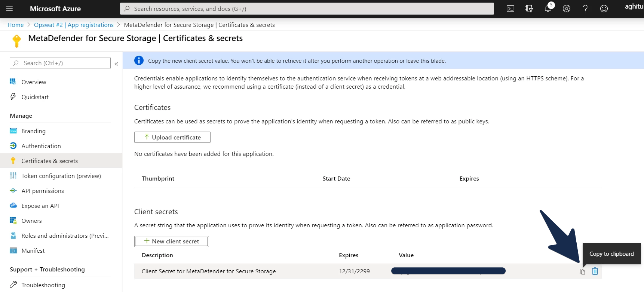Open Directory and subscription filter icon
644x292 pixels.
pyautogui.click(x=529, y=9)
